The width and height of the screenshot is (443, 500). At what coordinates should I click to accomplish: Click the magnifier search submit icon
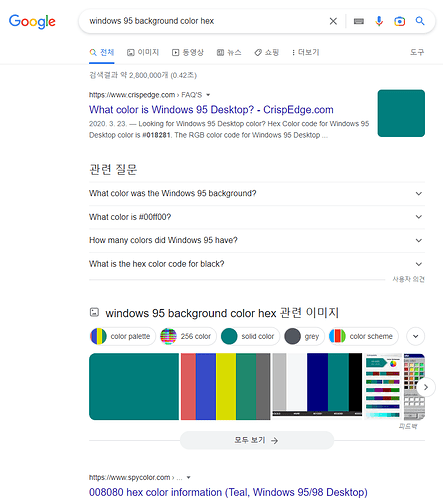[420, 21]
